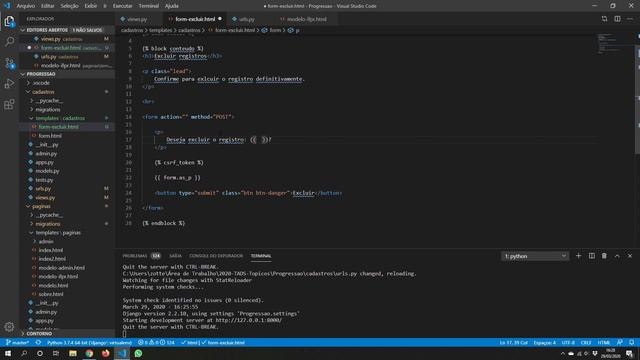This screenshot has height=360, width=640.
Task: Collapse the paginas folder
Action: pos(67,206)
